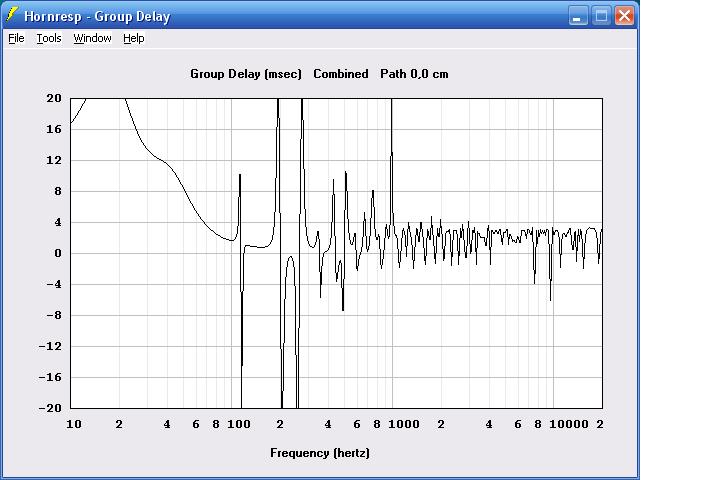Click the x-axis label 1000

pyautogui.click(x=404, y=424)
